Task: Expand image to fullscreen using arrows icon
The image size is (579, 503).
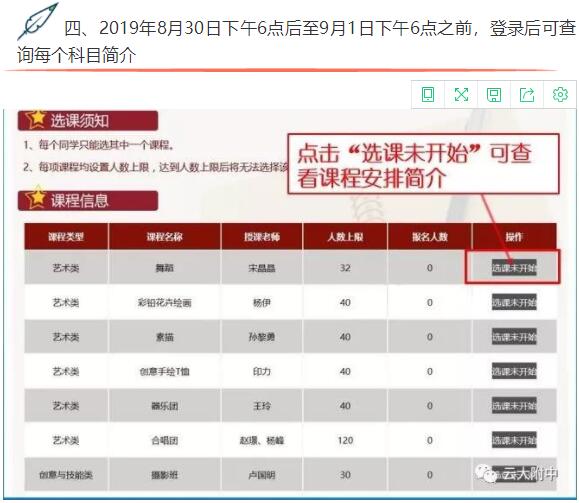Action: click(x=461, y=95)
